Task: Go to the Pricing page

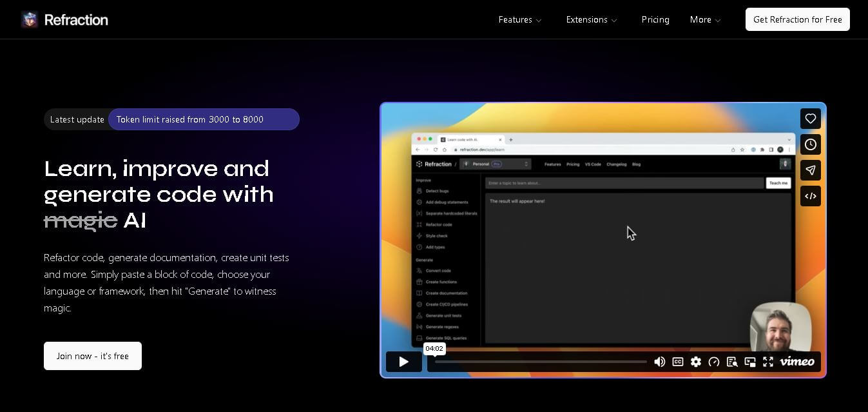Action: coord(655,19)
